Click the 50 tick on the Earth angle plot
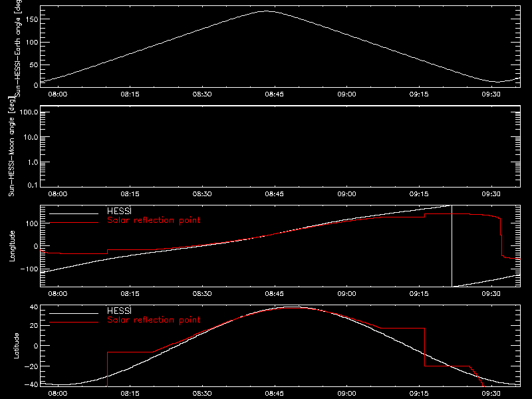Screen dimensions: 532x399 34,65
